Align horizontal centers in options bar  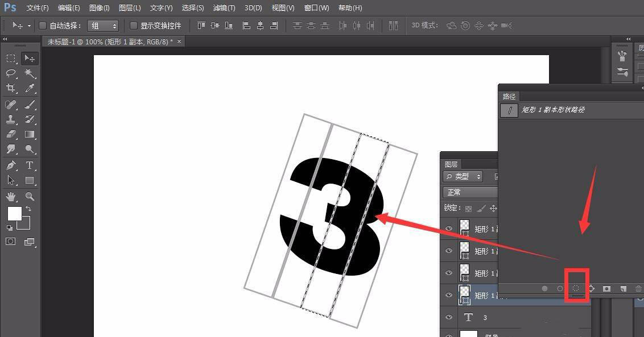(x=260, y=26)
